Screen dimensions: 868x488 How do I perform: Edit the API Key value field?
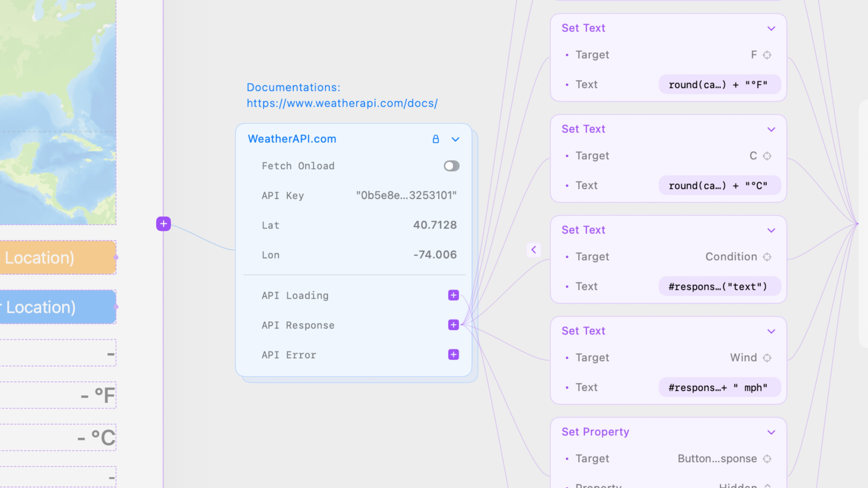[406, 195]
